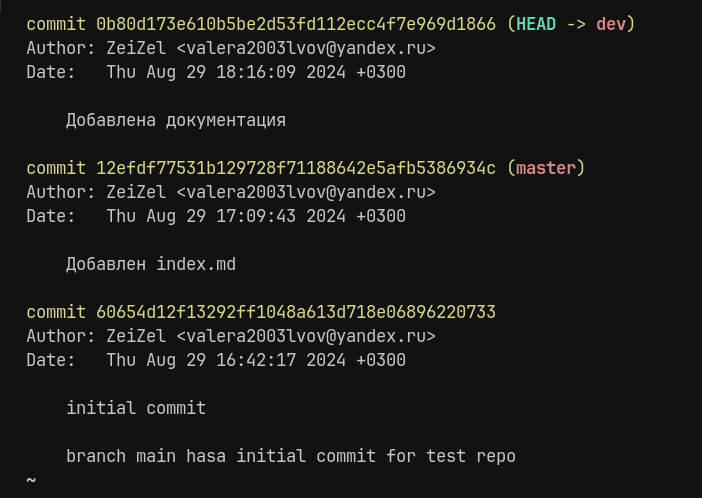Click the date 18:16:09 line

[216, 73]
